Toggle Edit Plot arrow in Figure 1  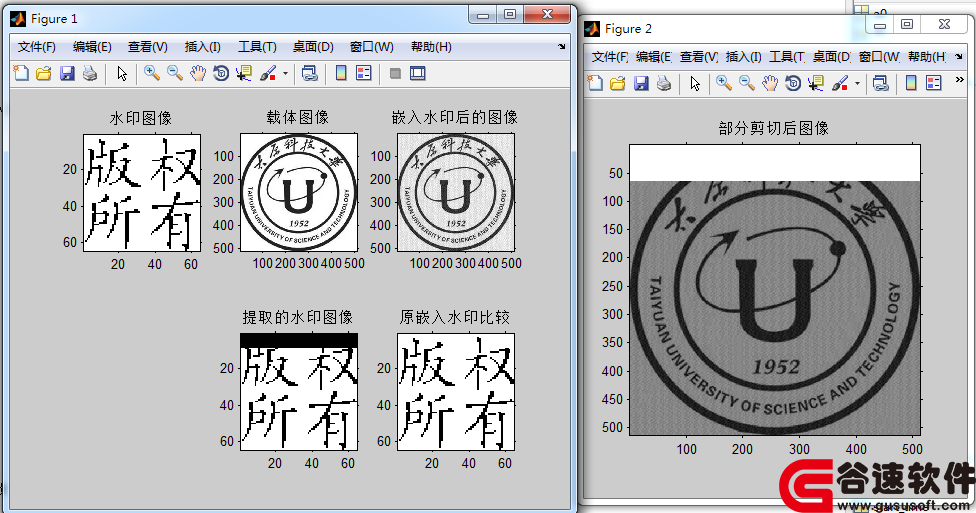coord(122,73)
